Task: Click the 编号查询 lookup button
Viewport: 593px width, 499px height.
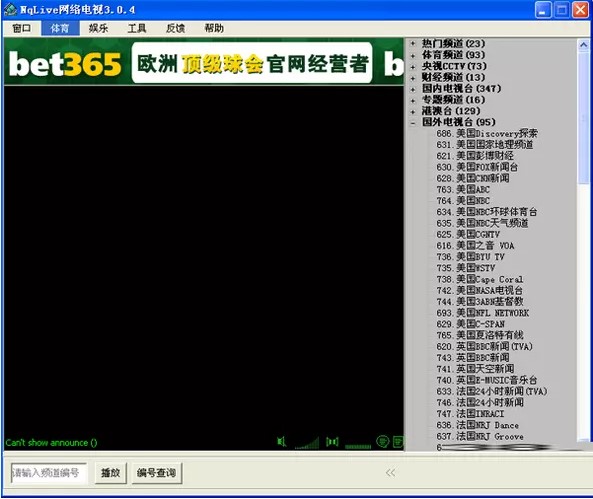Action: coord(157,473)
